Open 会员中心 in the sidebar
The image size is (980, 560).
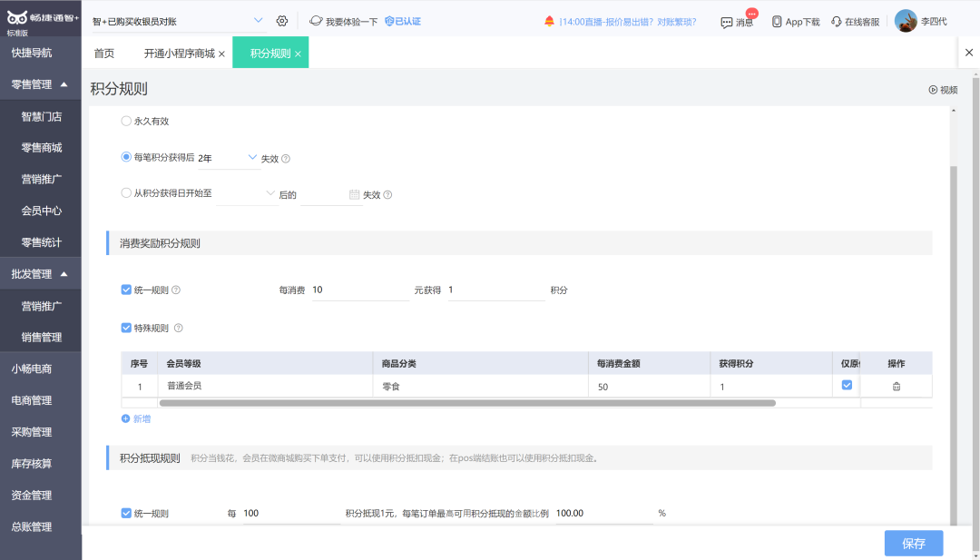[x=41, y=211]
